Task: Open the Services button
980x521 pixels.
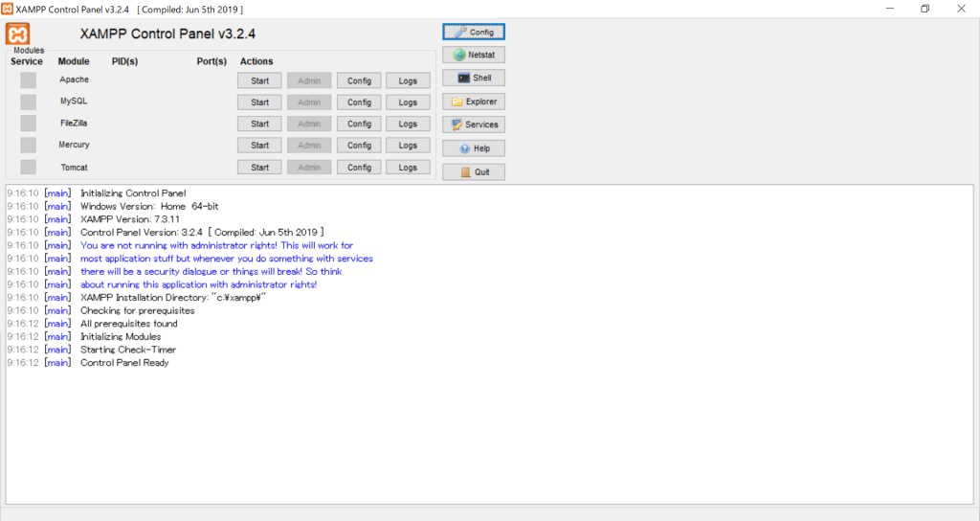Action: 473,125
